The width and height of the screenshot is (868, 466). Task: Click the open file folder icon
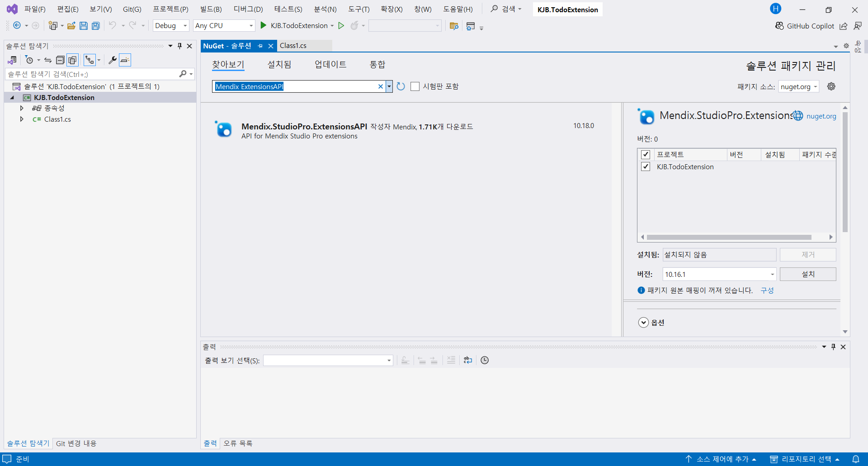point(71,25)
